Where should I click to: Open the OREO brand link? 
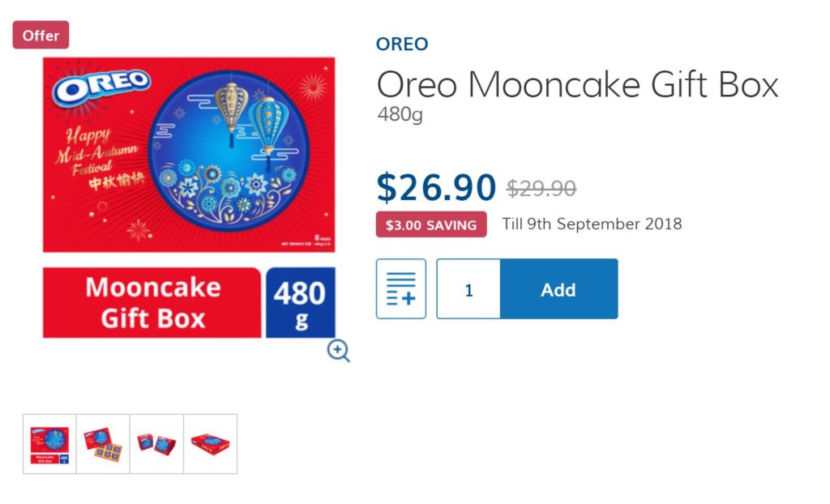(402, 45)
